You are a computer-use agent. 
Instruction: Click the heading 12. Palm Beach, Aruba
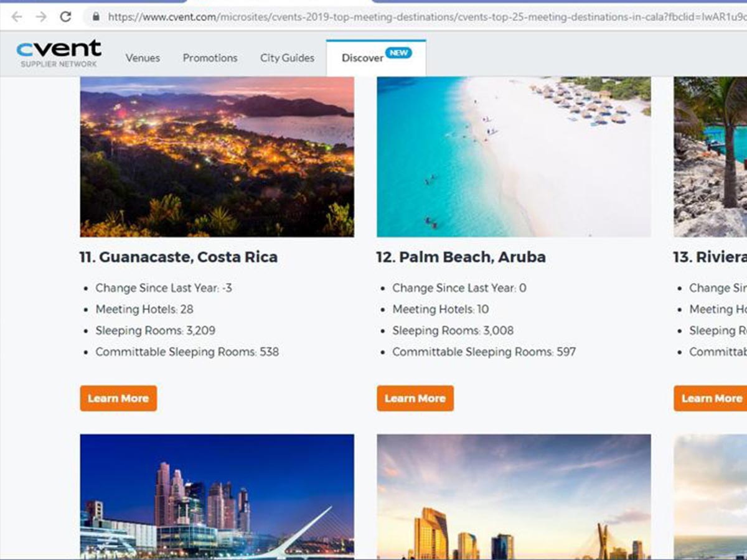pyautogui.click(x=461, y=257)
